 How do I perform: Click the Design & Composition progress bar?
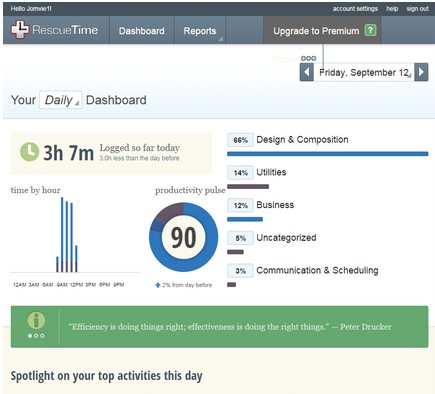click(328, 154)
